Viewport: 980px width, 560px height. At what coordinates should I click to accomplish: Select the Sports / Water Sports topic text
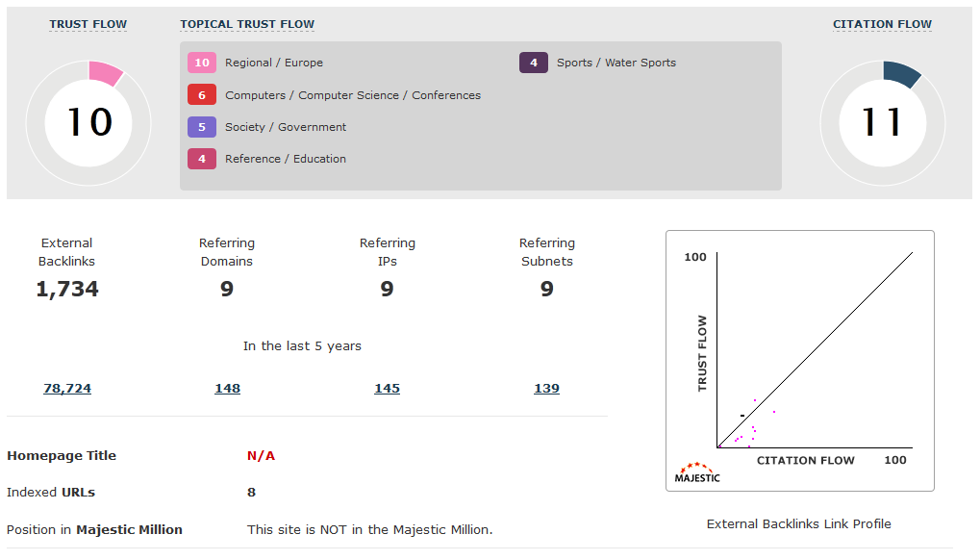[x=616, y=63]
